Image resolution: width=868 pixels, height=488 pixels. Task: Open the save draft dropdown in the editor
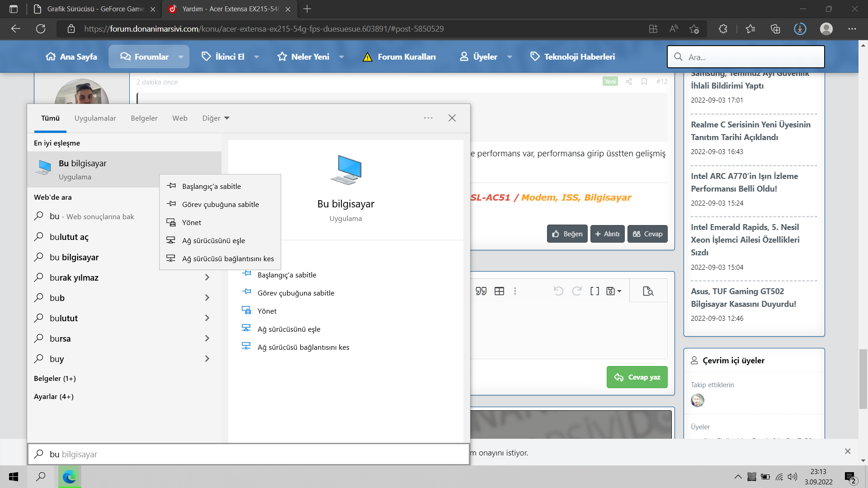(x=613, y=291)
